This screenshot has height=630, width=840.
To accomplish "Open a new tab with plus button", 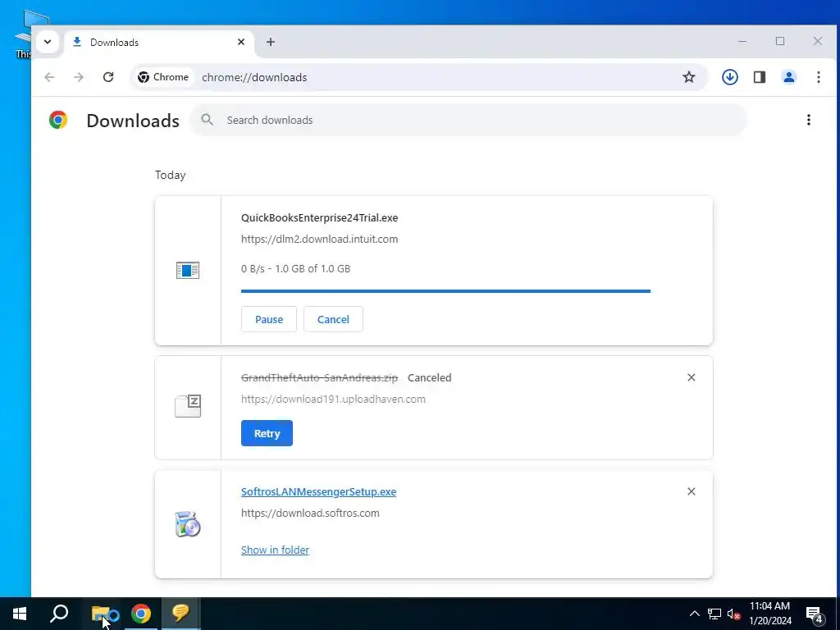I will click(271, 42).
